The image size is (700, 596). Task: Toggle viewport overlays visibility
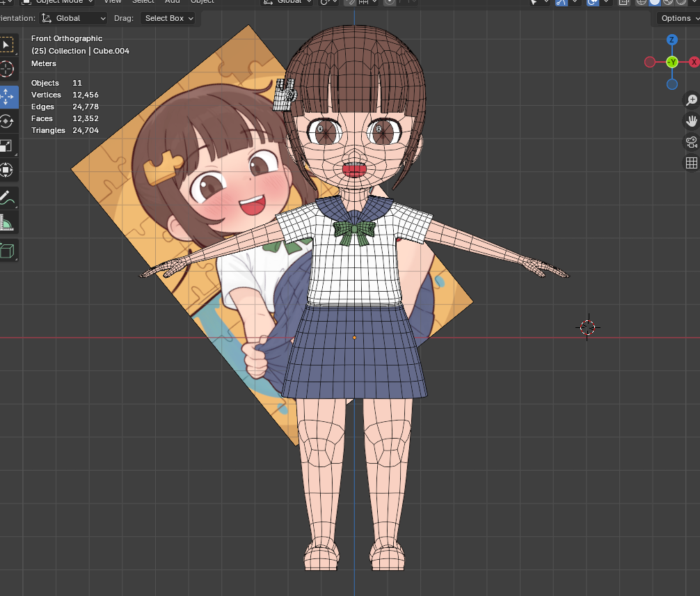[592, 2]
